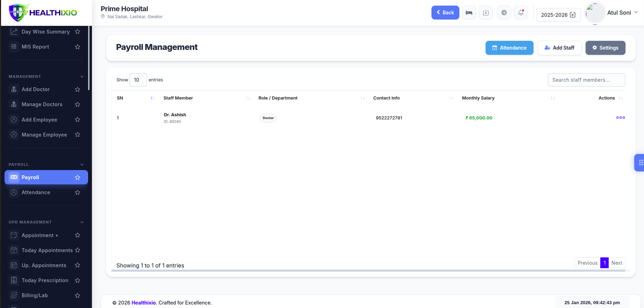Click the Add Employee person icon
The height and width of the screenshot is (308, 644).
point(14,119)
